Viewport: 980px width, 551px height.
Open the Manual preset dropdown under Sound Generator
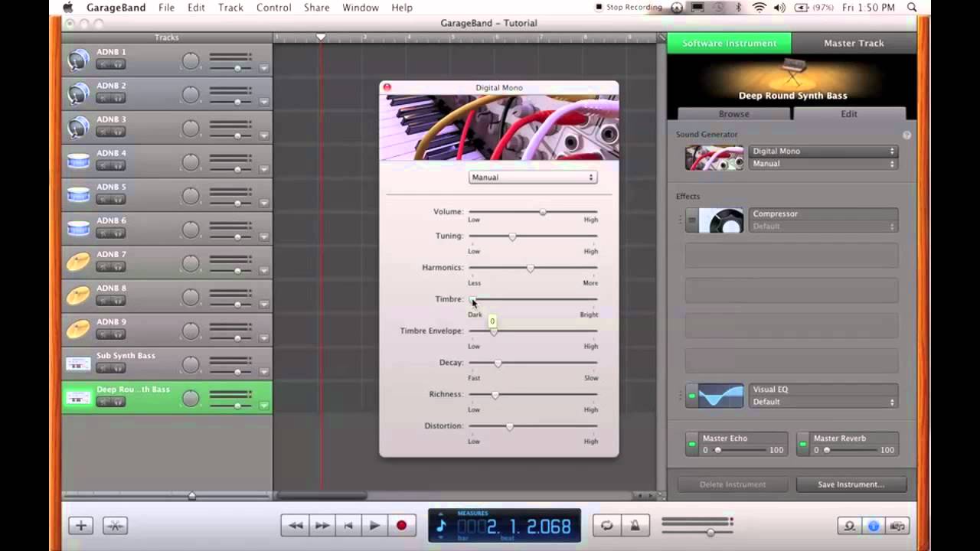click(823, 164)
